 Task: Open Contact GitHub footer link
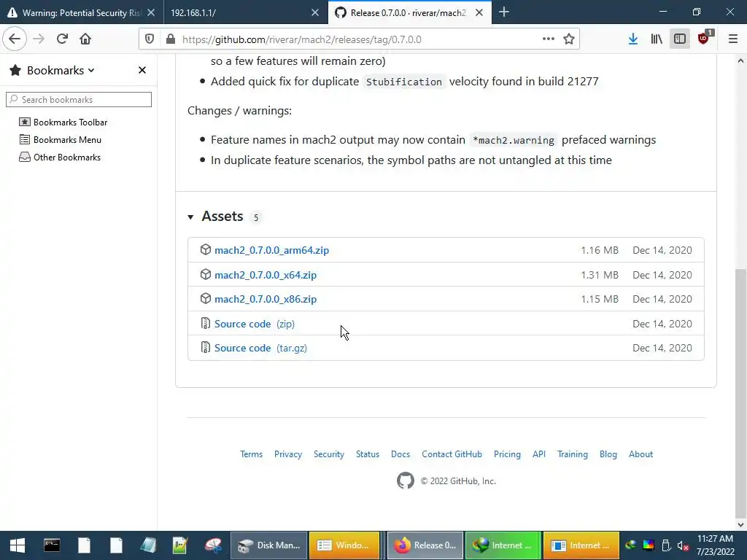(452, 454)
